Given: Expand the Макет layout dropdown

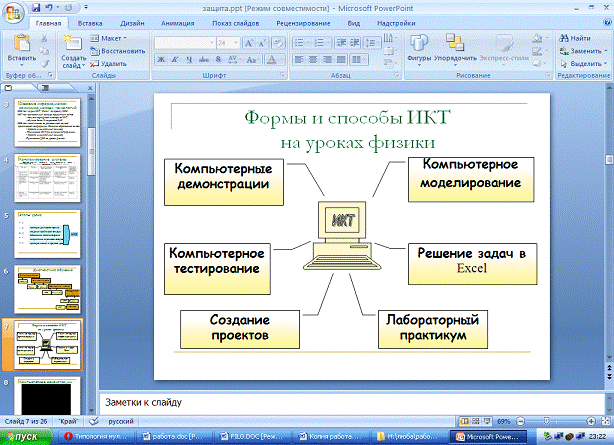Looking at the screenshot, I should pyautogui.click(x=113, y=37).
